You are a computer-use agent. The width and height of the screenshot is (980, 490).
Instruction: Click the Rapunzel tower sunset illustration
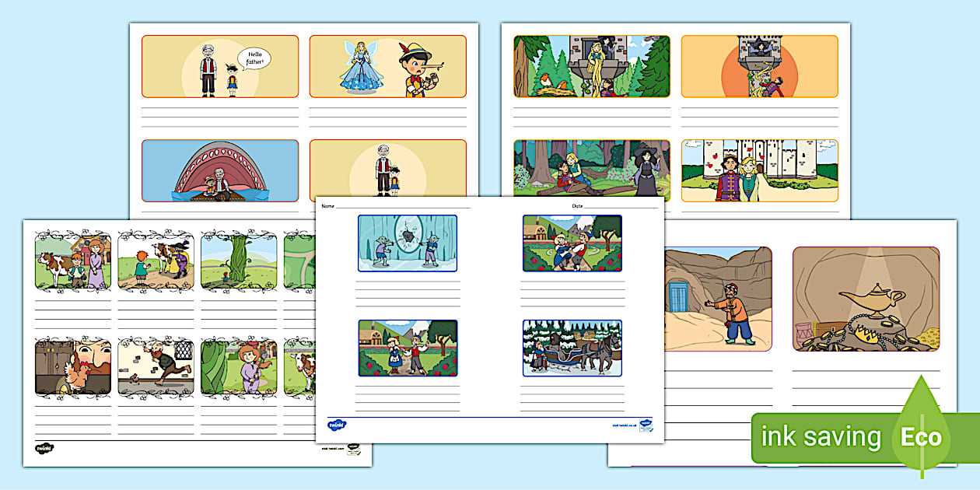(x=759, y=67)
